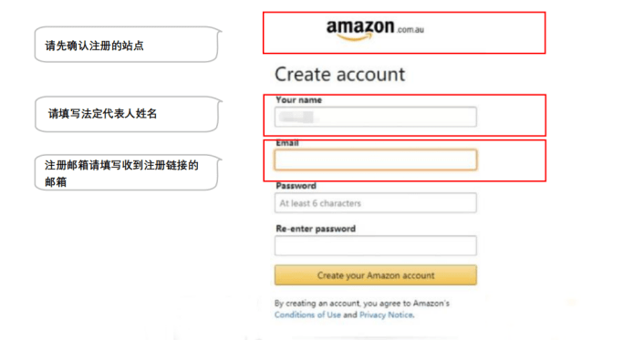Click the amazon wordmark in the logo
644x340 pixels.
pyautogui.click(x=360, y=26)
